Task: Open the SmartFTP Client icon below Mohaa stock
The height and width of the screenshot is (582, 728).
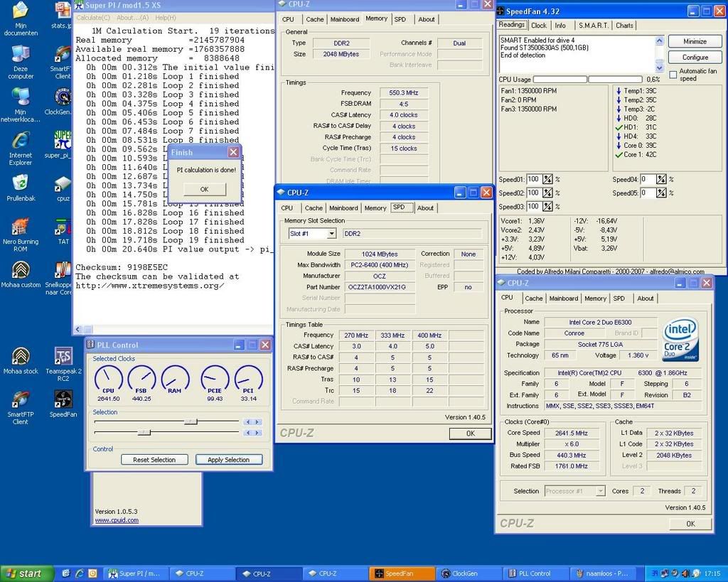Action: (x=21, y=408)
